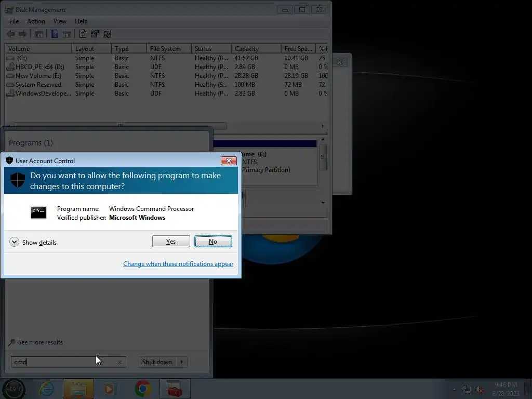This screenshot has height=399, width=532.
Task: Click the Forward arrow toolbar icon
Action: coord(23,34)
